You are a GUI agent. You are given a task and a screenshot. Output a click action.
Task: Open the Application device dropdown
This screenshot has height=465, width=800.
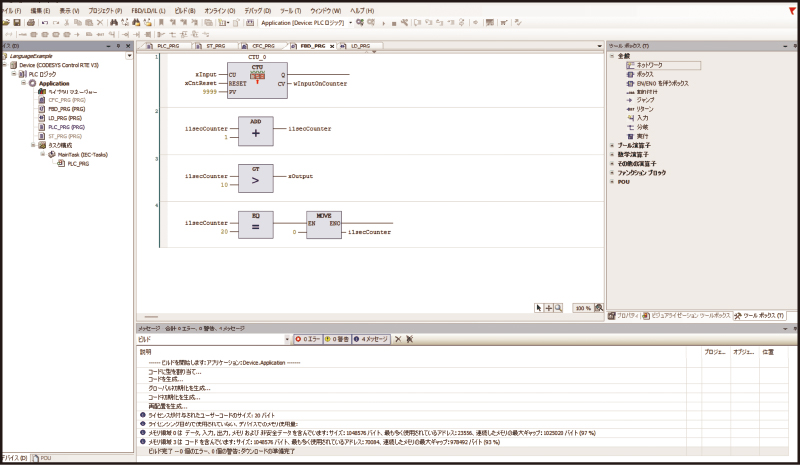351,23
